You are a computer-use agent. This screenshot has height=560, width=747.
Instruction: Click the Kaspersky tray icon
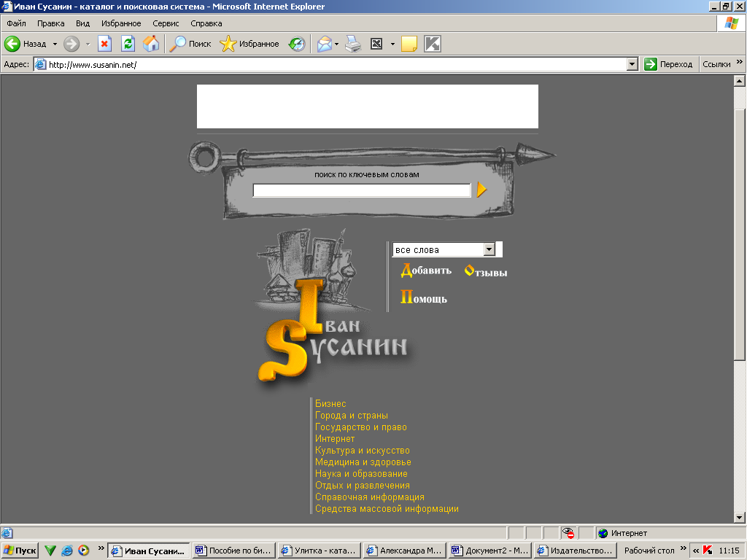708,551
